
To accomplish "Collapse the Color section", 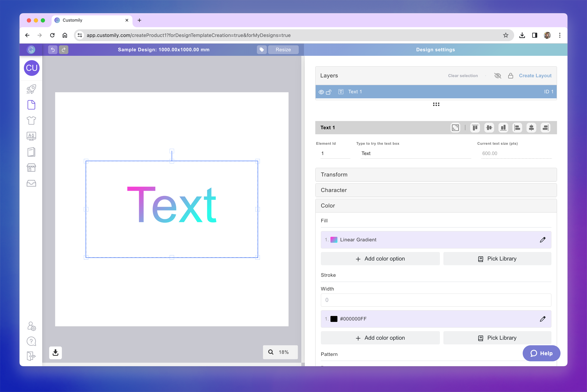I will pyautogui.click(x=436, y=205).
